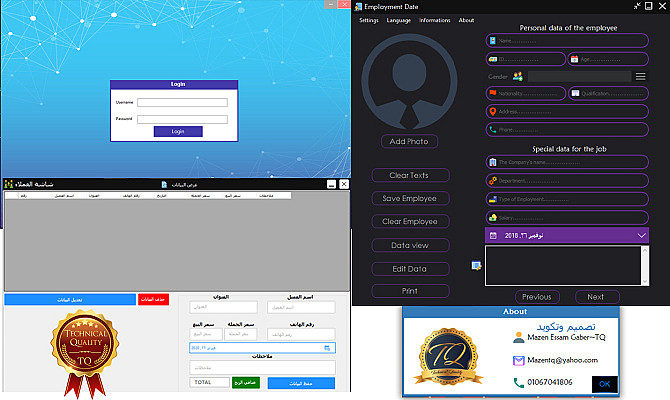Image resolution: width=670 pixels, height=400 pixels.
Task: Click the person icon beside Mazen Essam Gaber
Action: pyautogui.click(x=519, y=338)
